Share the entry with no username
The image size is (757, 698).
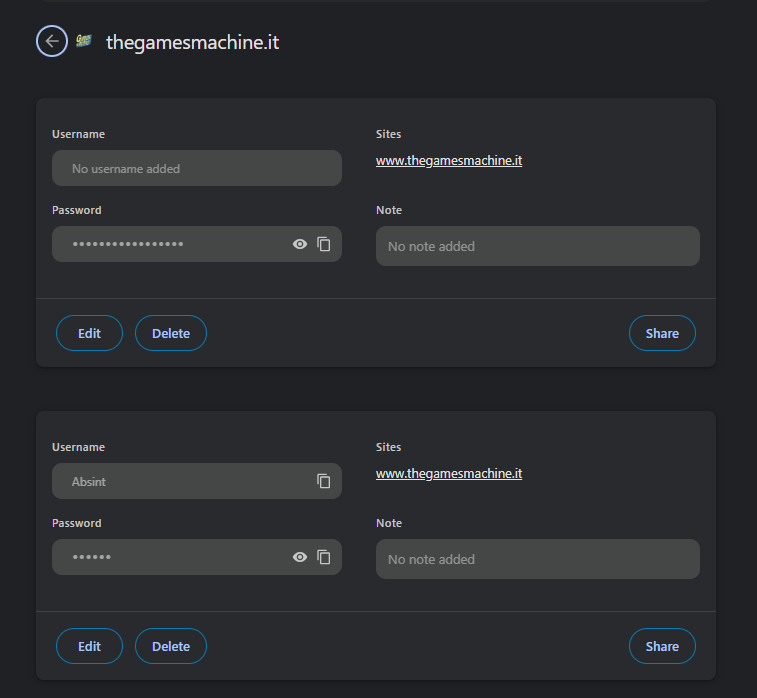tap(662, 333)
